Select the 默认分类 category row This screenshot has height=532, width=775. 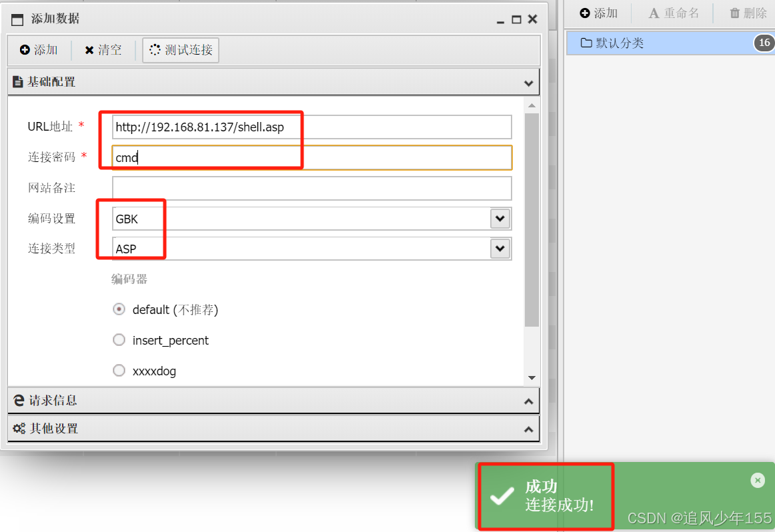(670, 43)
